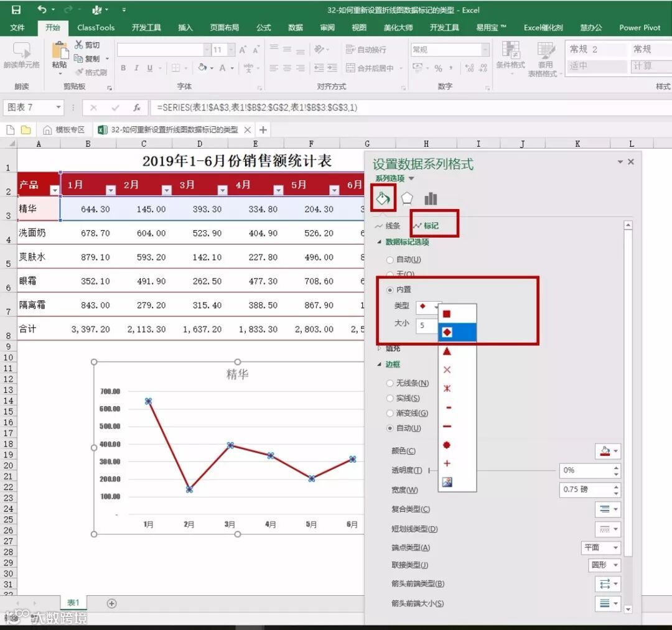Switch to 标记 (Marker) sub-tab
The image size is (672, 630).
point(426,226)
